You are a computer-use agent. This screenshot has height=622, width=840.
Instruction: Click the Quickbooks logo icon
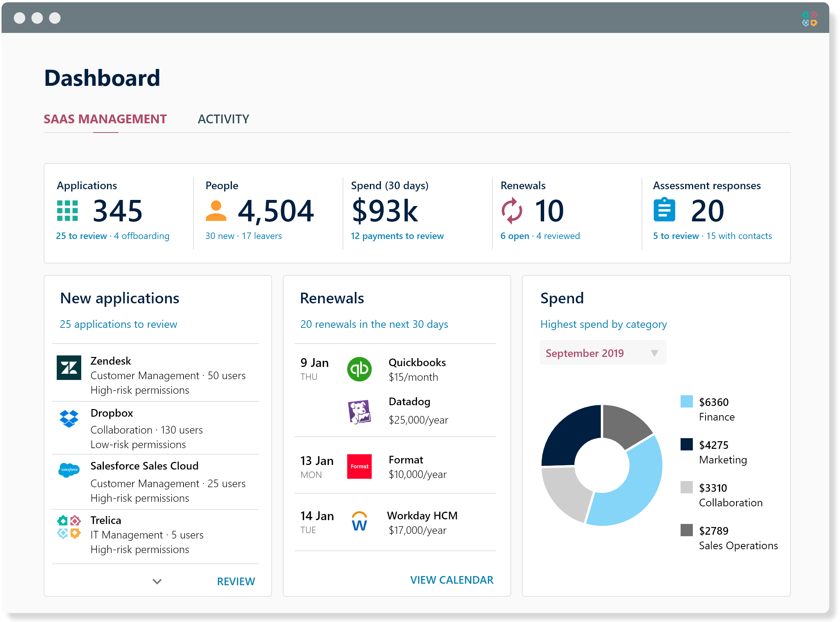tap(359, 369)
